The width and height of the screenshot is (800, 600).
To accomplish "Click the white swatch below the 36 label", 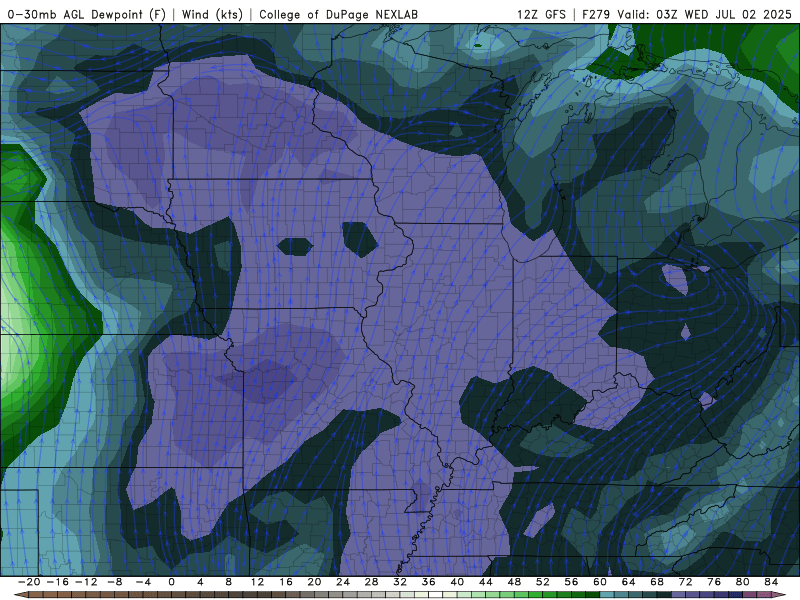I will coord(436,595).
